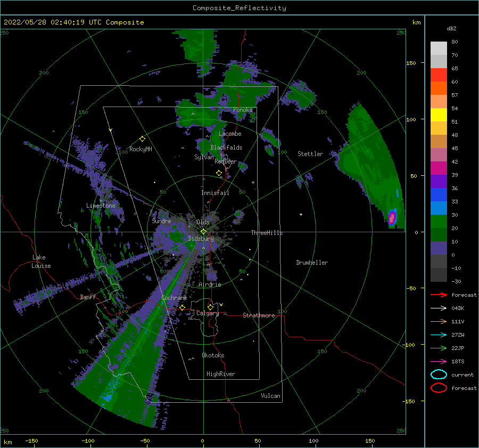Image resolution: width=479 pixels, height=448 pixels.
Task: Click the Lake Louise label
Action: coord(42,262)
